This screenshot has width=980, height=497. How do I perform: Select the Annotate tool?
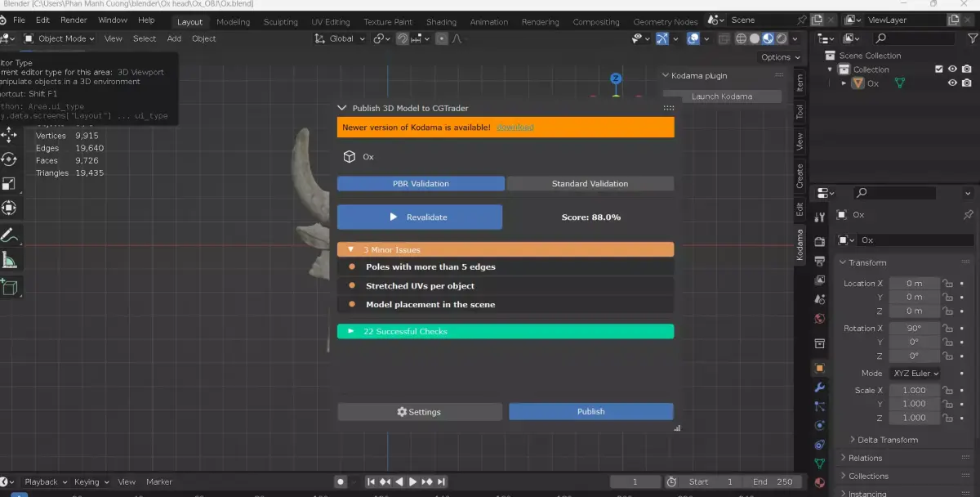tap(9, 236)
